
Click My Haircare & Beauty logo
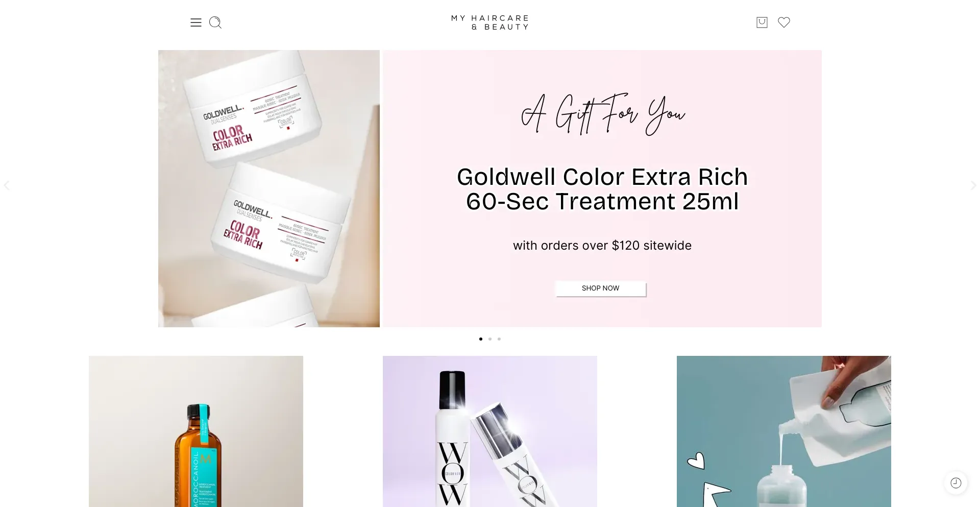coord(490,22)
